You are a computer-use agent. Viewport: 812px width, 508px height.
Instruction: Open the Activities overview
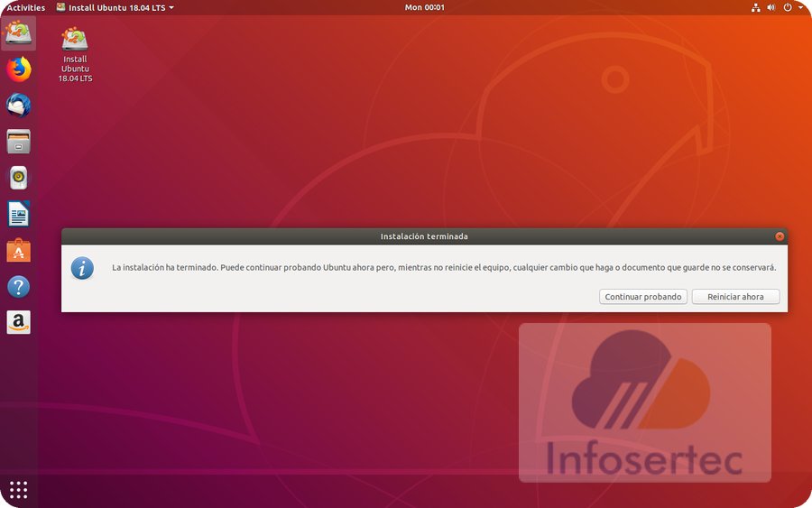[x=25, y=7]
